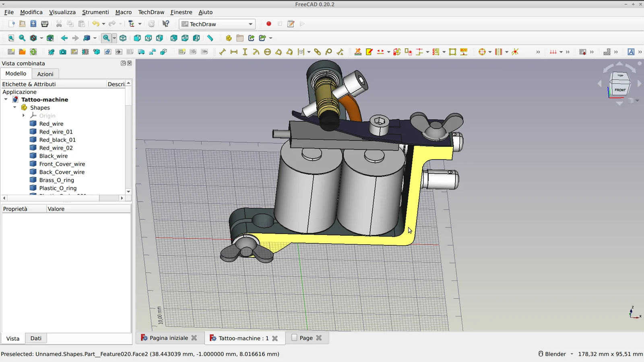Insert an active view with camera tool
The width and height of the screenshot is (644, 362).
[x=63, y=52]
